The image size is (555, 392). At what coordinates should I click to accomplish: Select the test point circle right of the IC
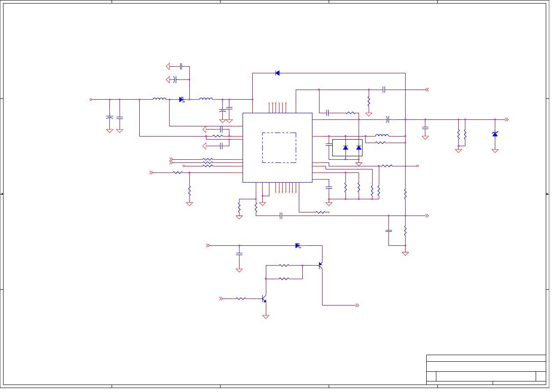417,166
